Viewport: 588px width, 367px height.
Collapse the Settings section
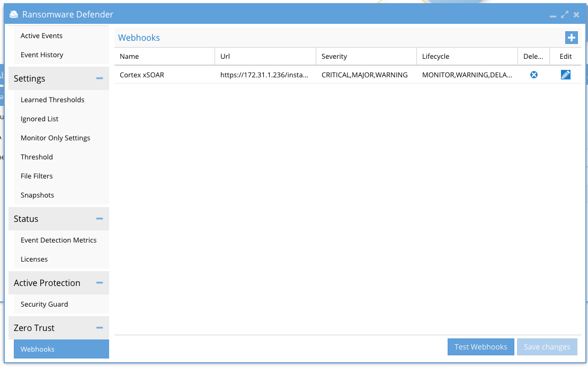(99, 78)
